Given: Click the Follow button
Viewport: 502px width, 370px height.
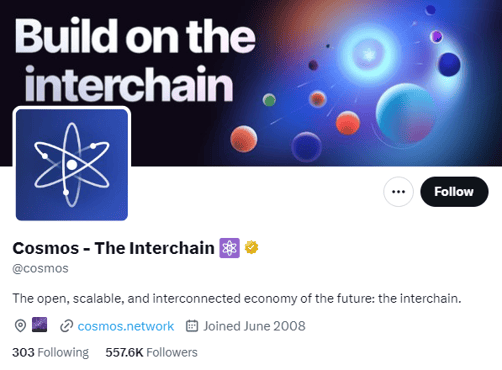Looking at the screenshot, I should (454, 192).
